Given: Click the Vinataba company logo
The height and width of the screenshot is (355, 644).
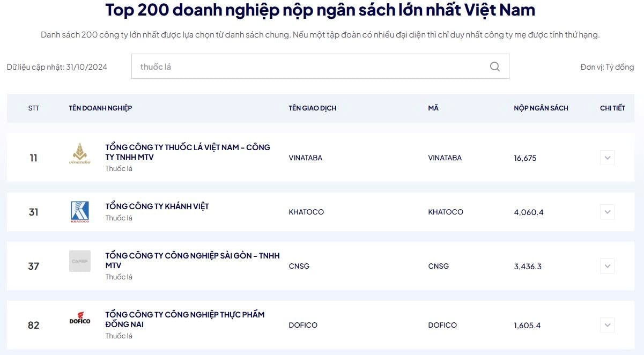Looking at the screenshot, I should tap(80, 154).
